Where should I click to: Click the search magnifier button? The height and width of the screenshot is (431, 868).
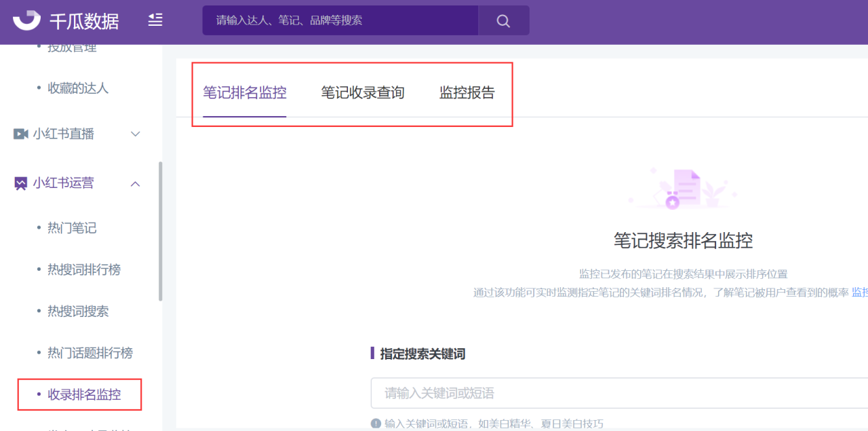point(503,21)
